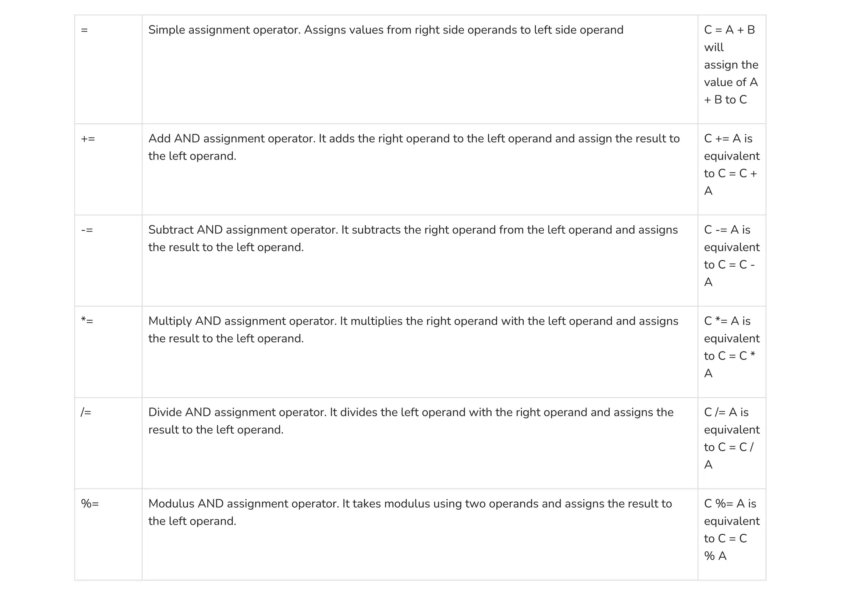The image size is (868, 614).
Task: Click the '/=' operator cell
Action: (86, 413)
